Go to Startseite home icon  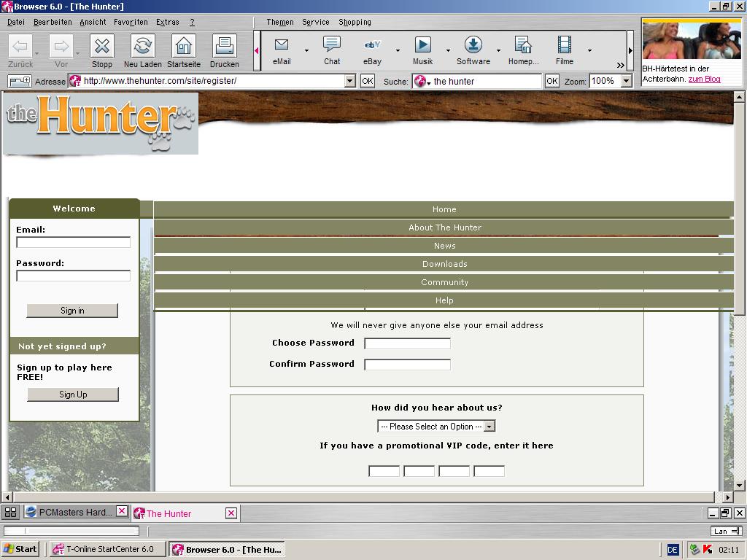(x=184, y=47)
